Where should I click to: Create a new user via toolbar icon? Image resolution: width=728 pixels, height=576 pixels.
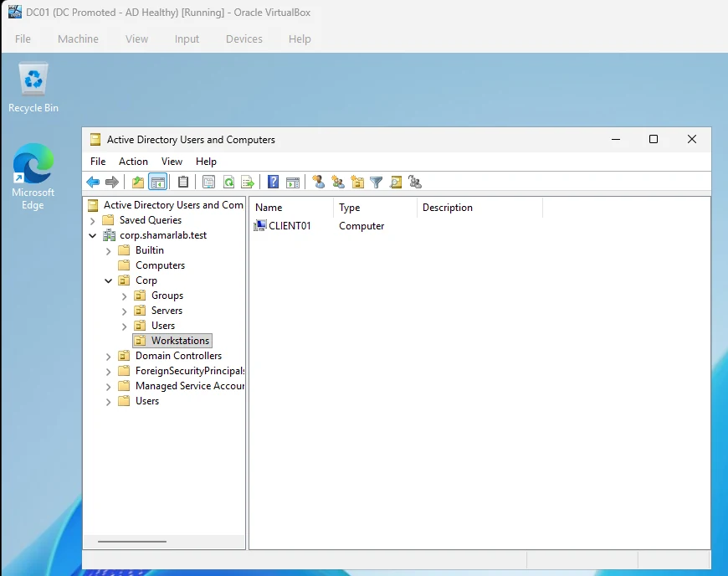click(319, 182)
